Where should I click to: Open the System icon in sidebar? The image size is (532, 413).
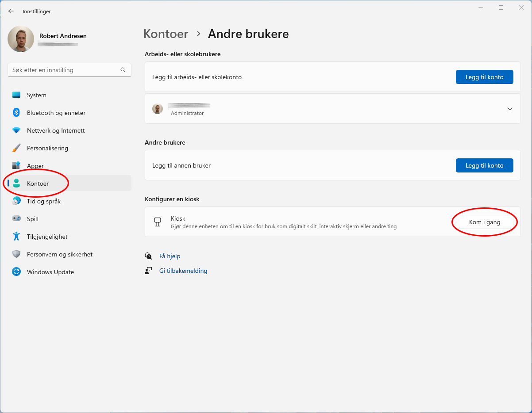(16, 95)
